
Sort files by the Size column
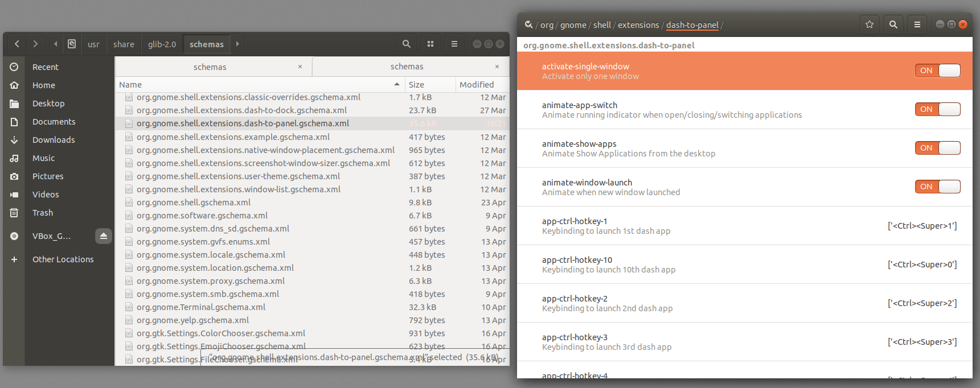pos(430,85)
